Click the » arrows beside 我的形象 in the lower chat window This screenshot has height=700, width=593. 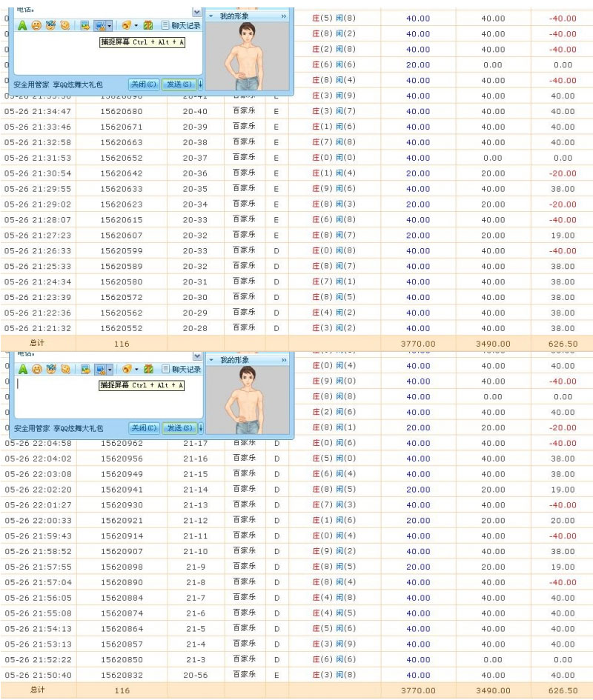(x=284, y=360)
